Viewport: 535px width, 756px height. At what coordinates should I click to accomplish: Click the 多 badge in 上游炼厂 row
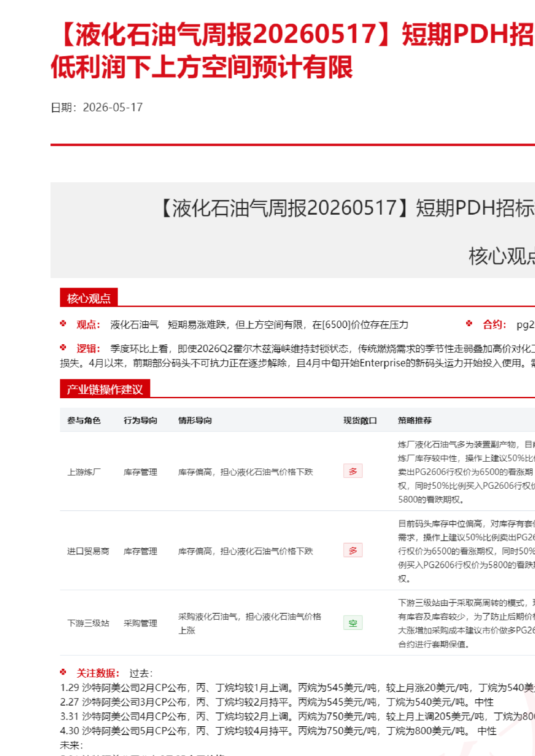(353, 471)
